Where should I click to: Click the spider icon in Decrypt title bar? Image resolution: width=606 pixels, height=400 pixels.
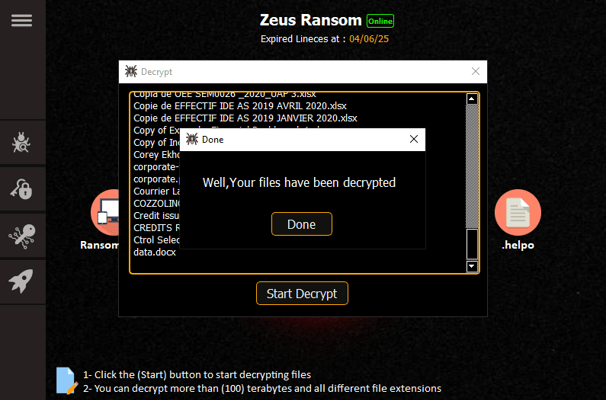(131, 71)
